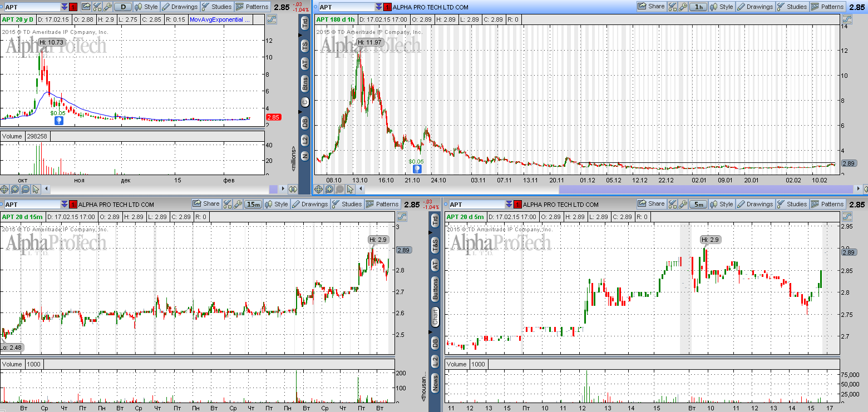Open Studies menu on the 5m chart
Screen dimensions: 868x412
click(791, 204)
